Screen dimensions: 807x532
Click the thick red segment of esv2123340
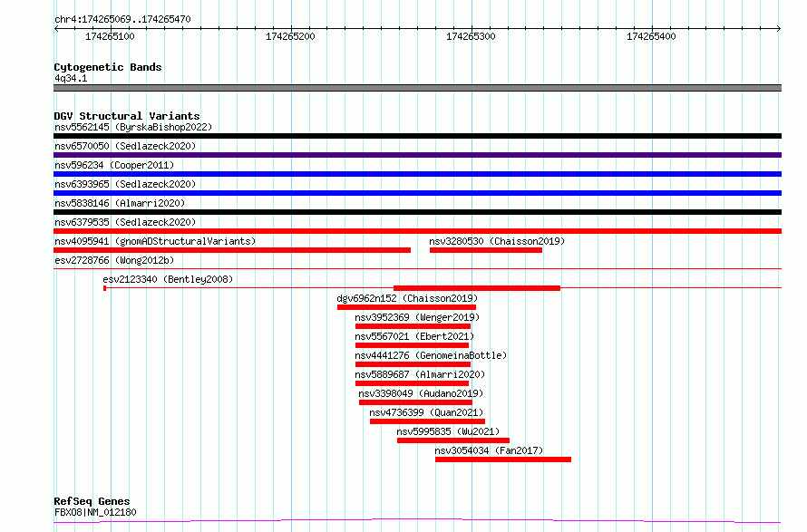pyautogui.click(x=477, y=288)
